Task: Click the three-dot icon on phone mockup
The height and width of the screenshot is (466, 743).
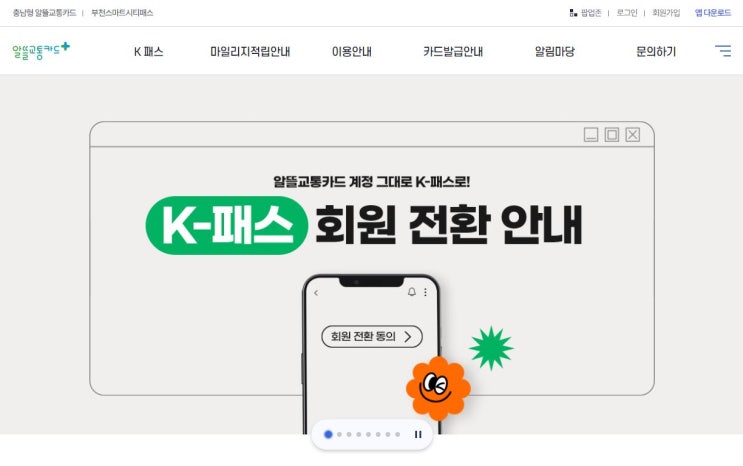Action: (x=426, y=292)
